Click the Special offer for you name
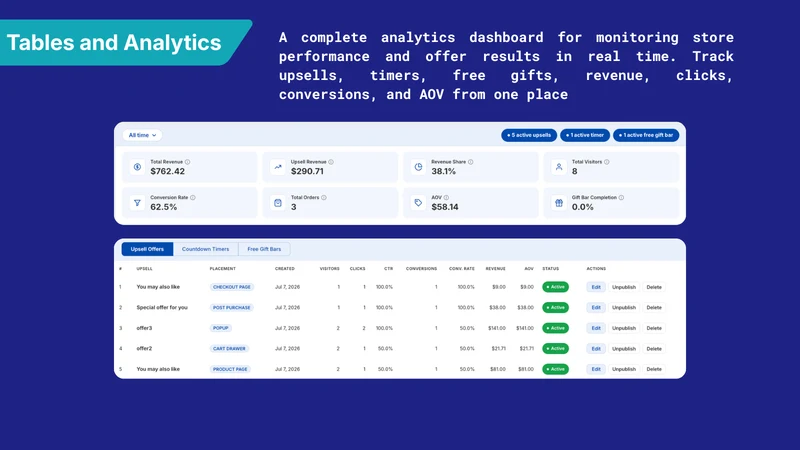Viewport: 800px width, 450px height. (x=162, y=308)
